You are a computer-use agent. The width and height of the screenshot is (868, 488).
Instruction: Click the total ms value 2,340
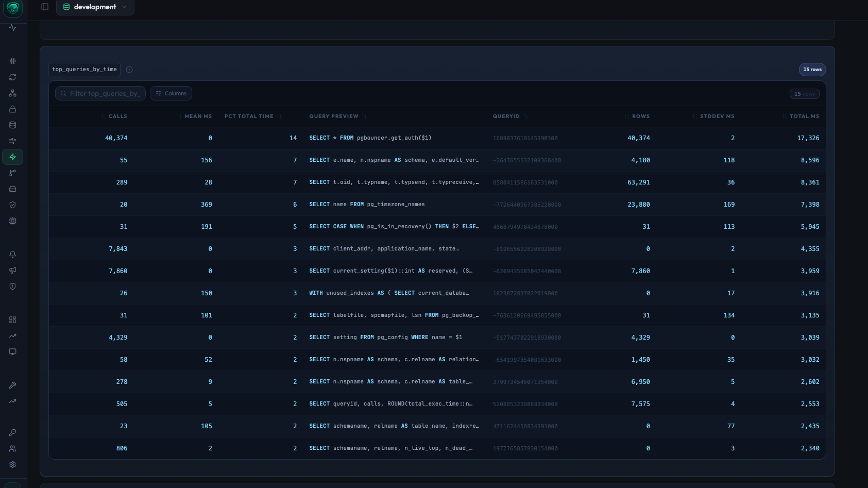pyautogui.click(x=810, y=448)
